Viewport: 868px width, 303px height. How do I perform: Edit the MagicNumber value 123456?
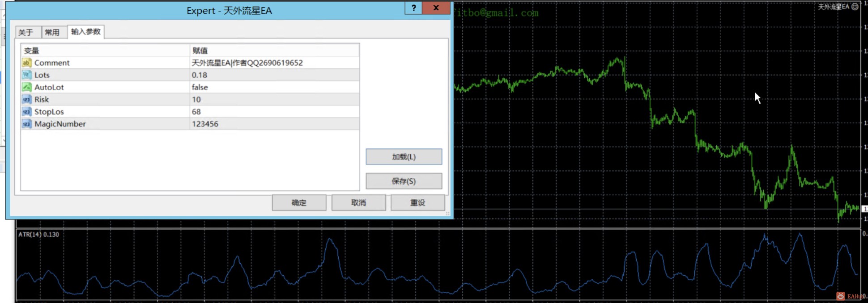point(274,124)
